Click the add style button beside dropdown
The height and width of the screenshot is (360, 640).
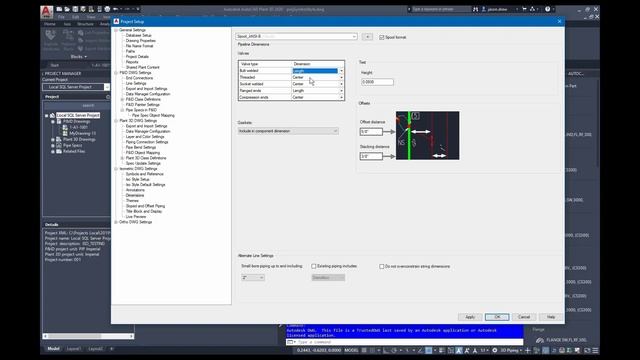coord(367,37)
